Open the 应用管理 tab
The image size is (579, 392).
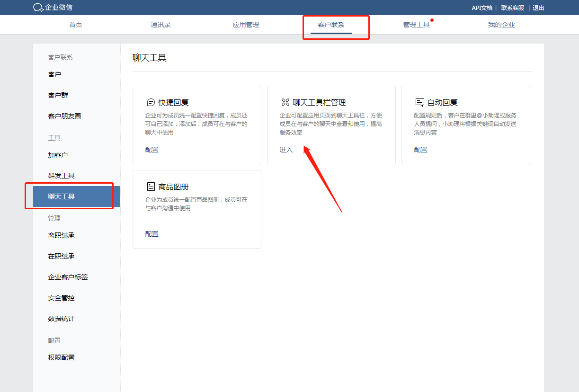pos(246,25)
